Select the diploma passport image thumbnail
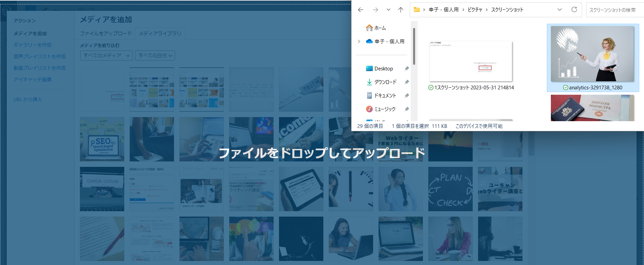The width and height of the screenshot is (644, 265). (592, 108)
